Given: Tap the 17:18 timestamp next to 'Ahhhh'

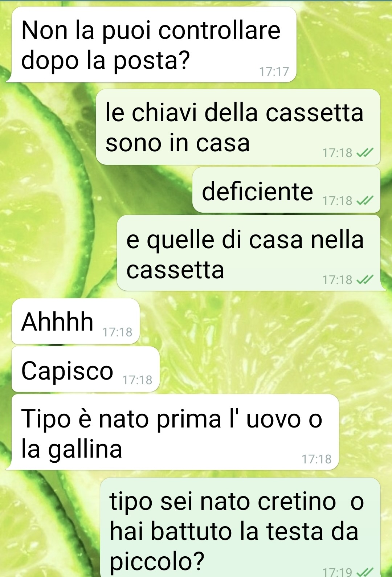Looking at the screenshot, I should click(117, 332).
